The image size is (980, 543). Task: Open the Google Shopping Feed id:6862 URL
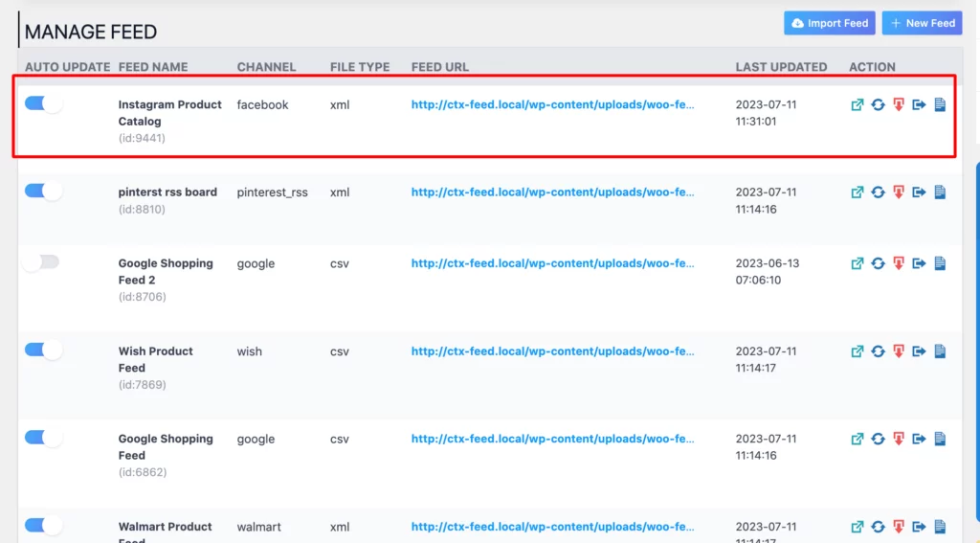coord(552,439)
